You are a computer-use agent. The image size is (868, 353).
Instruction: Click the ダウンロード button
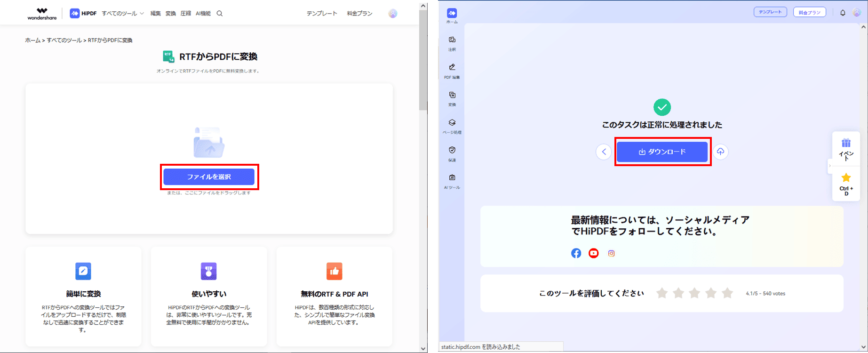pyautogui.click(x=662, y=152)
